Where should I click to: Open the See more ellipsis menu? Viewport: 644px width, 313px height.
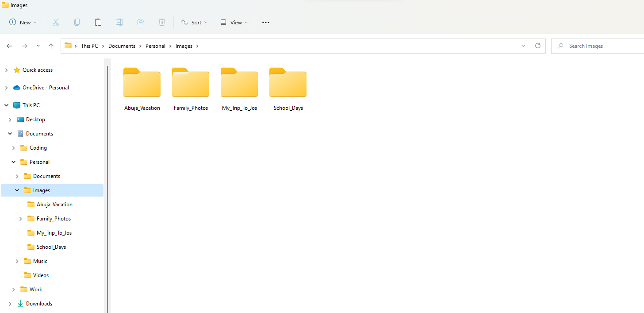pyautogui.click(x=266, y=23)
